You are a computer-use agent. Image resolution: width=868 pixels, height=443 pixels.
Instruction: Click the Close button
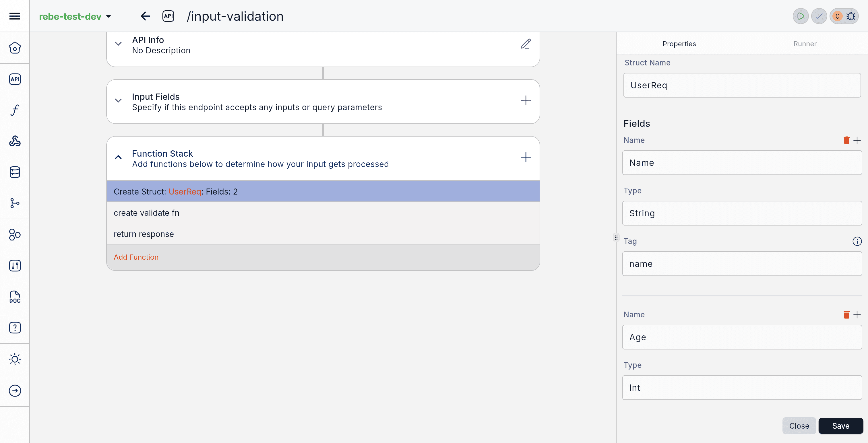coord(799,426)
